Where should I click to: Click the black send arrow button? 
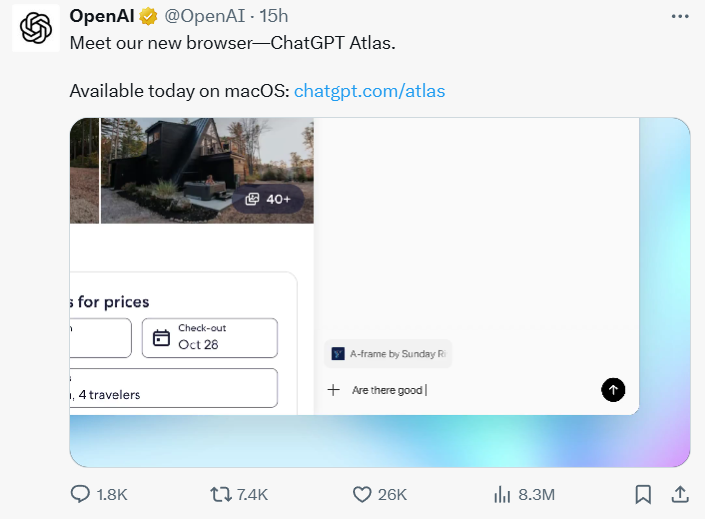pyautogui.click(x=613, y=390)
